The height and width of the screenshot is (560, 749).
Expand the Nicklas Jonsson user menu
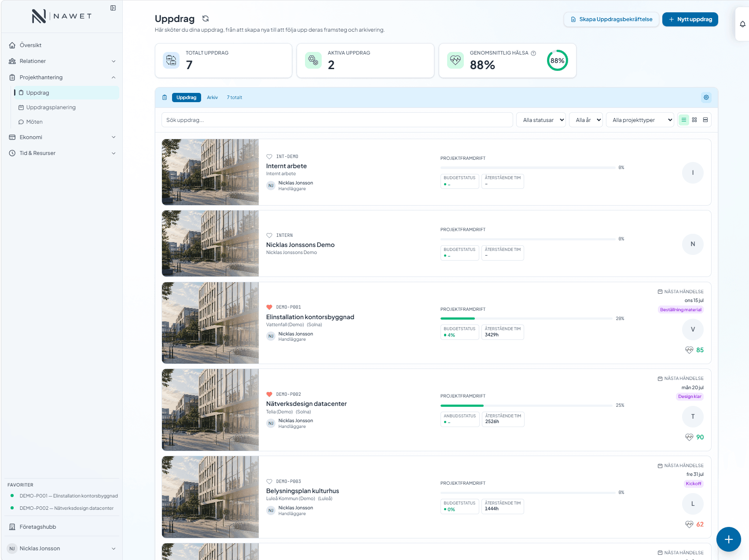(62, 549)
